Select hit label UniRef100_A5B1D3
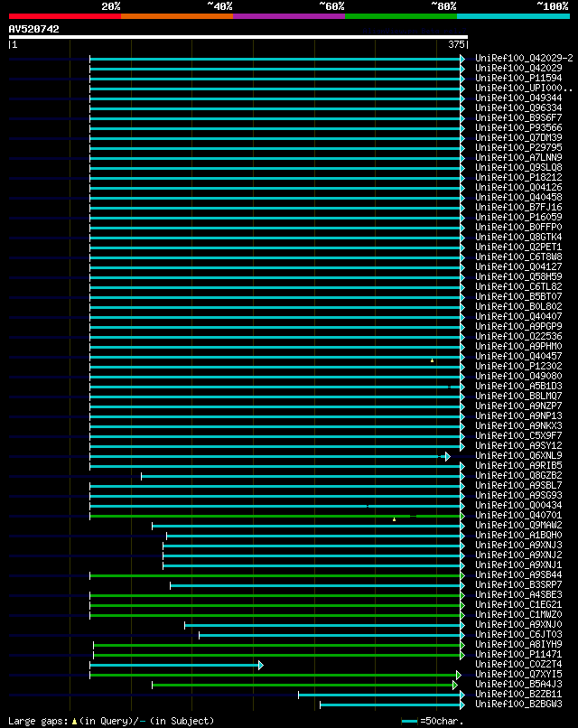This screenshot has height=728, width=578. (518, 386)
